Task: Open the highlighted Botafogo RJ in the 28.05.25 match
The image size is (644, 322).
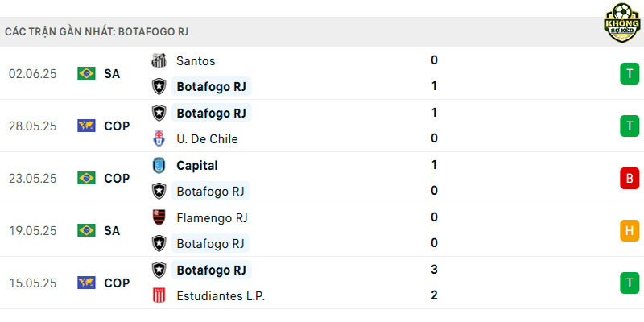Action: (x=211, y=113)
